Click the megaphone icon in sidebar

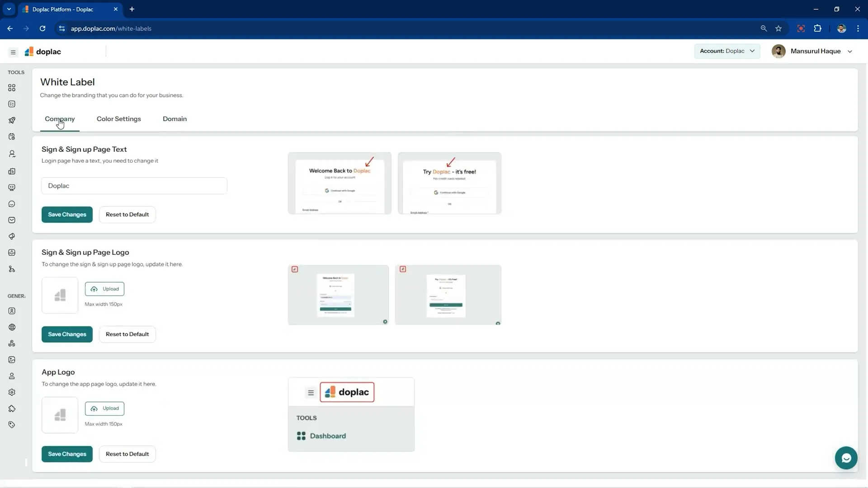click(x=12, y=236)
